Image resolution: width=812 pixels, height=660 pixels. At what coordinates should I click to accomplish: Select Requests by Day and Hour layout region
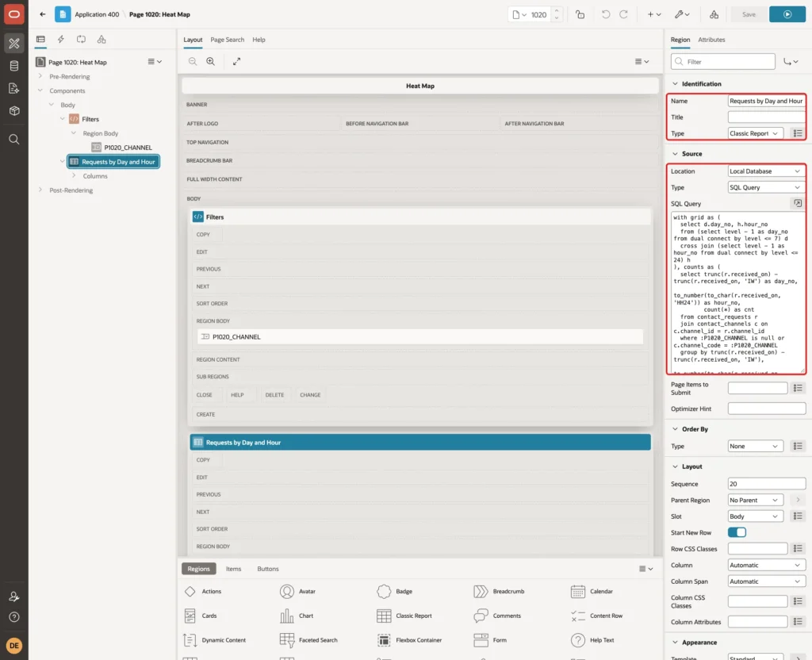pos(420,443)
